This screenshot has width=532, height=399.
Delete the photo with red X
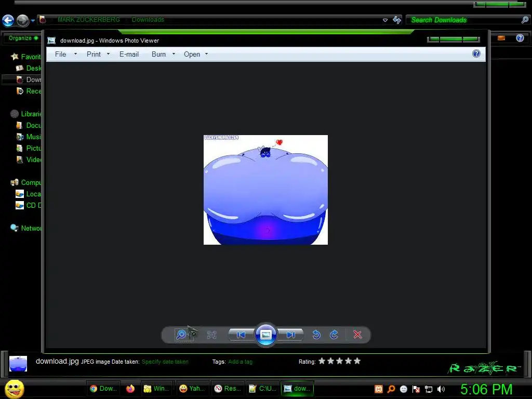pos(357,335)
